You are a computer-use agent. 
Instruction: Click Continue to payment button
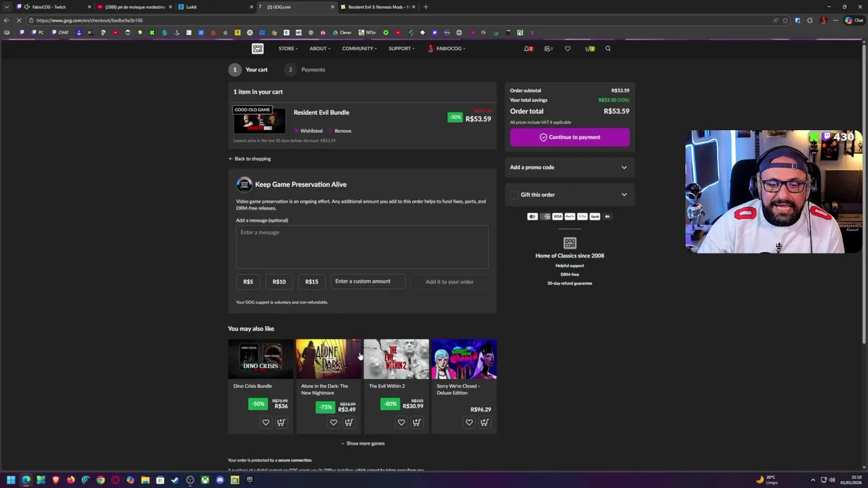(570, 137)
